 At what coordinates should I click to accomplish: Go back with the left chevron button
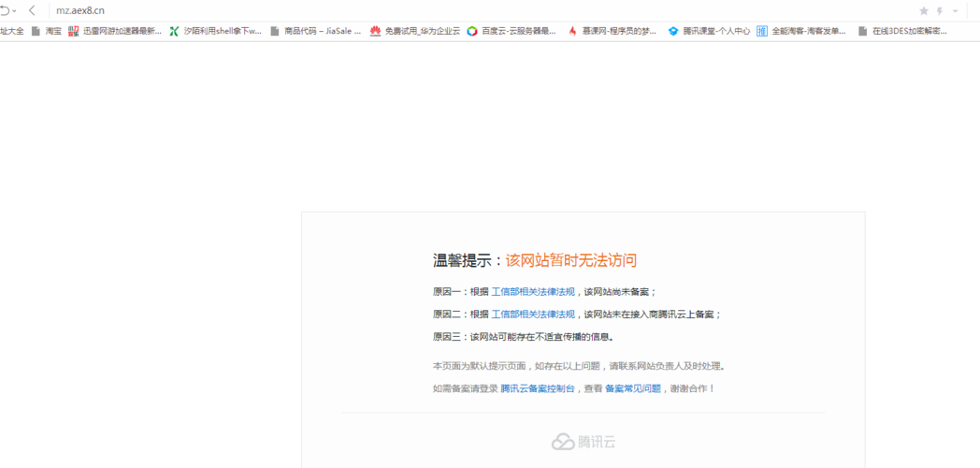(32, 10)
